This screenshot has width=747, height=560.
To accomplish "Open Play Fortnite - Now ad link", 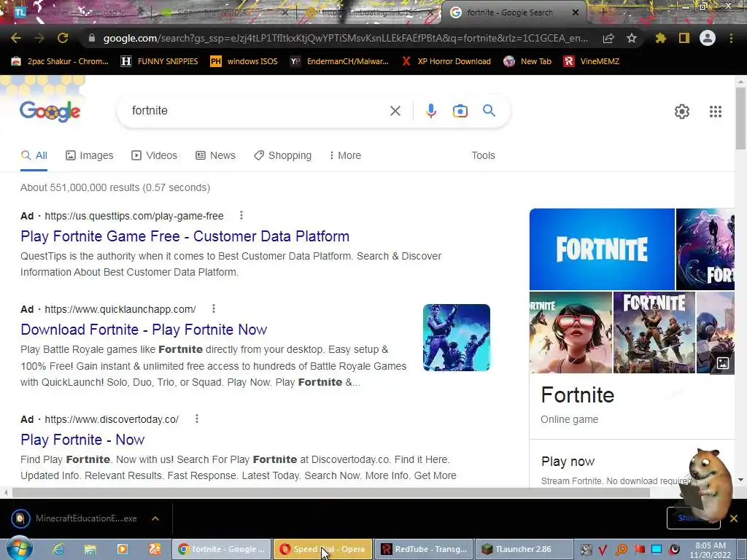I will coord(82,440).
